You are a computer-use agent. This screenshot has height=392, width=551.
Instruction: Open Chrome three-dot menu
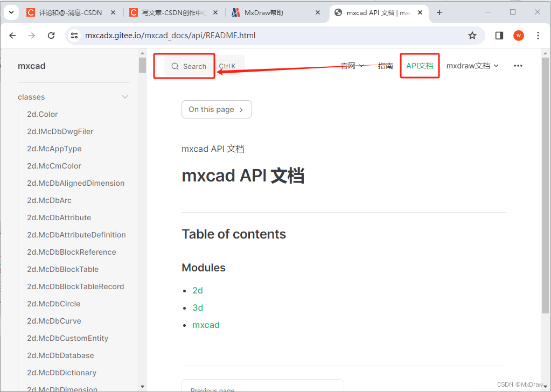pos(538,36)
